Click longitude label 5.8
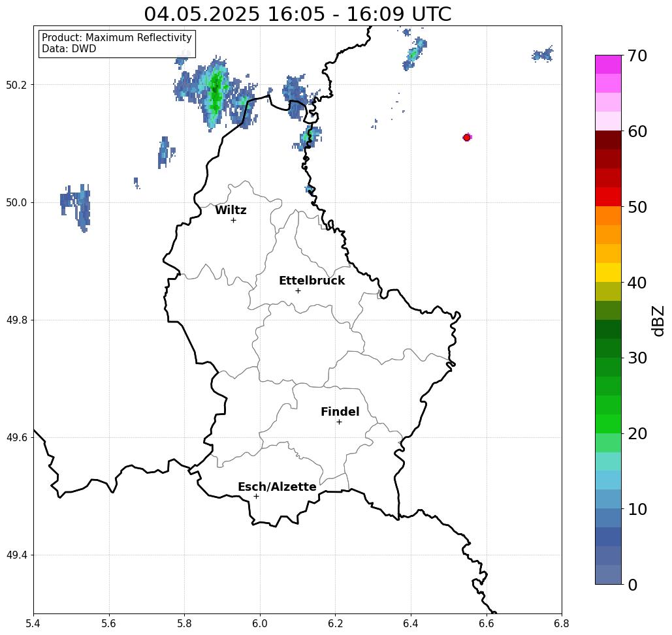The width and height of the screenshot is (672, 635). pyautogui.click(x=184, y=623)
